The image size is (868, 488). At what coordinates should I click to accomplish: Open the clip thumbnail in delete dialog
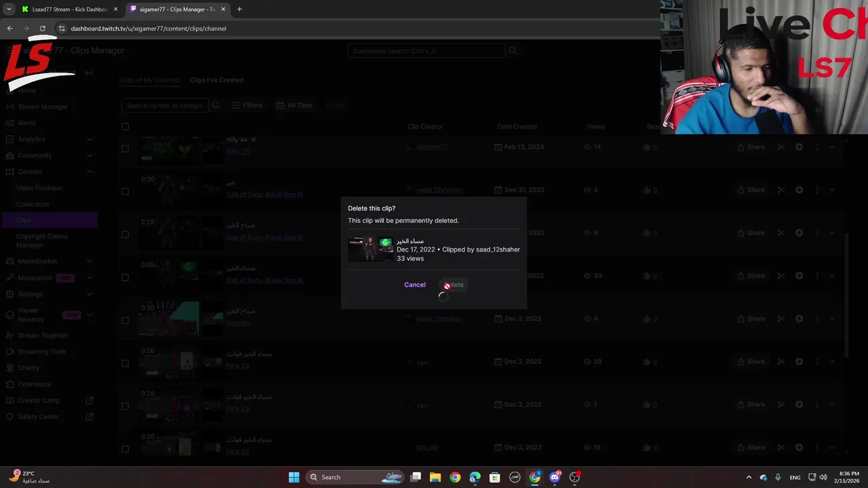click(x=370, y=249)
